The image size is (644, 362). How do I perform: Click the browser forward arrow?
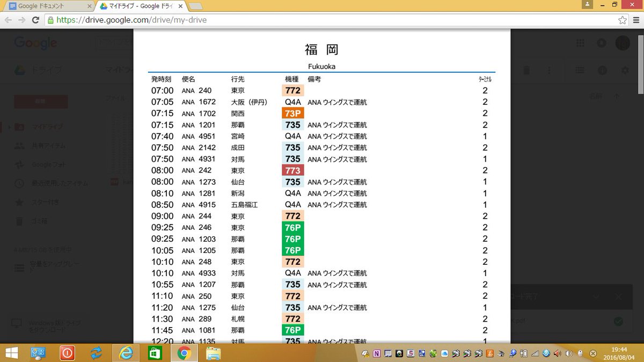point(22,20)
